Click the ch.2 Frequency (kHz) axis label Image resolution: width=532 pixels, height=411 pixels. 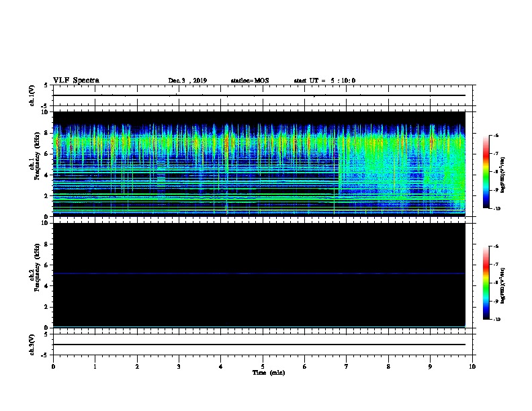click(x=34, y=267)
